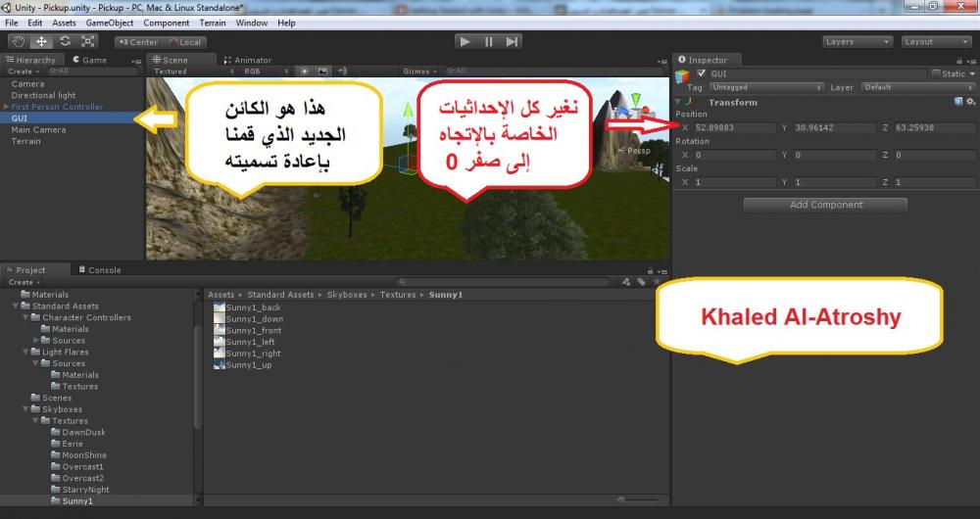Open Hierarchy Create dropdown
This screenshot has height=519, width=980.
(24, 71)
